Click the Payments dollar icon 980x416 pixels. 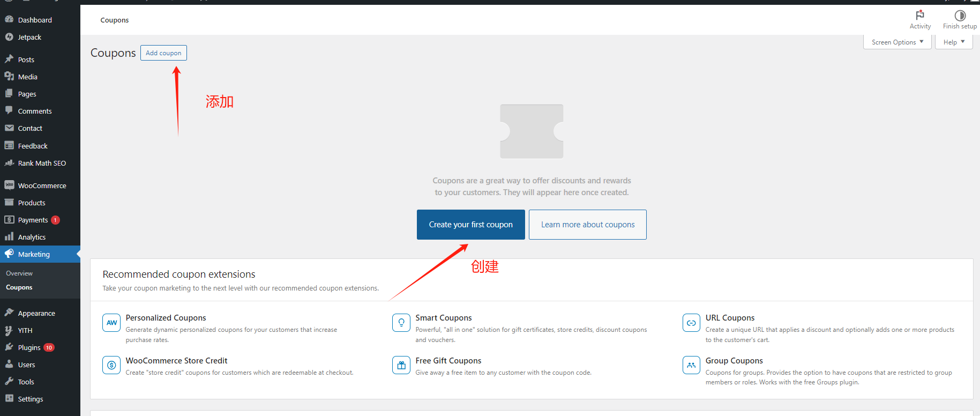(x=9, y=219)
